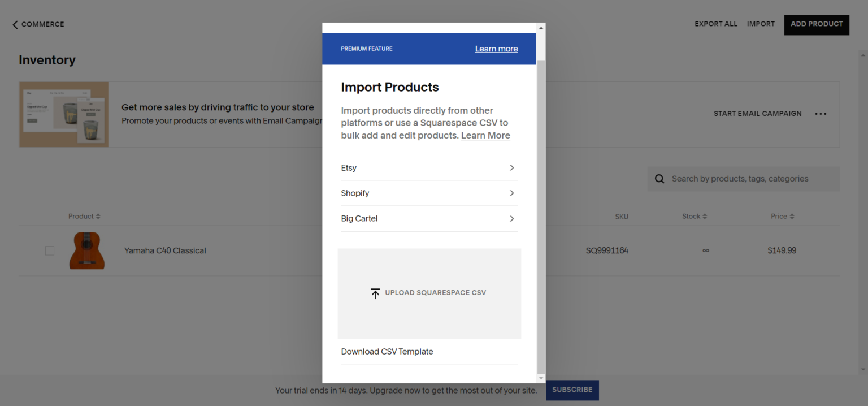Open the three-dot options menu near Start Email Campaign
This screenshot has width=868, height=406.
click(x=821, y=114)
